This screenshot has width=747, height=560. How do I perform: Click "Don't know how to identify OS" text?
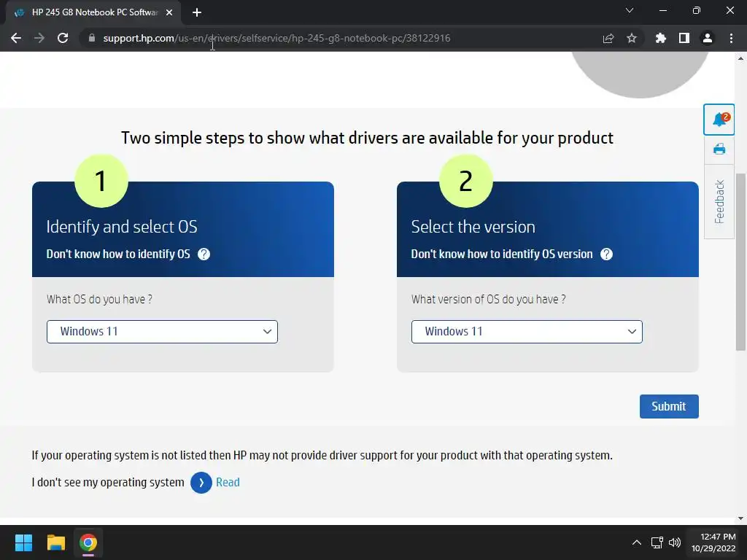(118, 254)
